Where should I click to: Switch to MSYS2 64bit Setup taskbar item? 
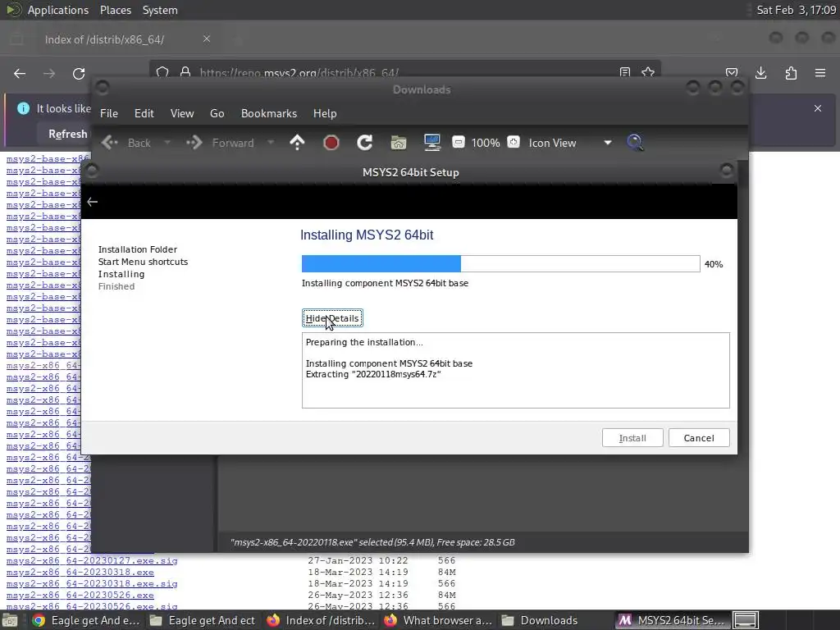click(672, 620)
